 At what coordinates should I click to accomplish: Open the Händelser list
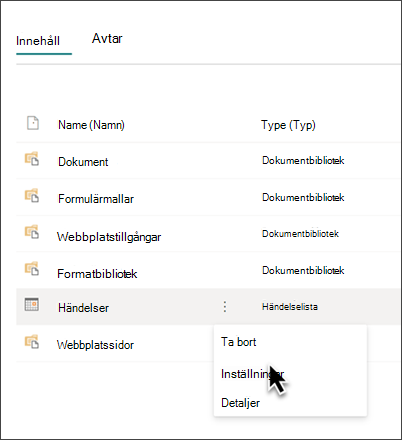pos(83,308)
